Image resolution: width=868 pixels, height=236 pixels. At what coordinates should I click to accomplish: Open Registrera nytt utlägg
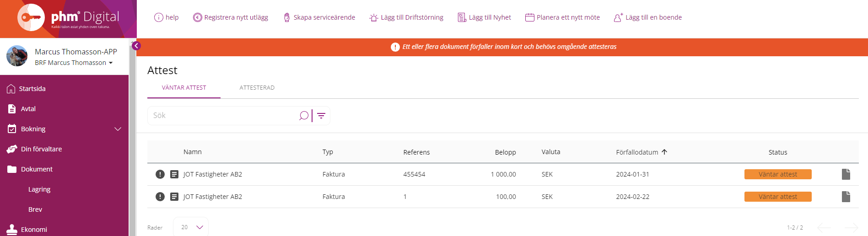tap(231, 17)
